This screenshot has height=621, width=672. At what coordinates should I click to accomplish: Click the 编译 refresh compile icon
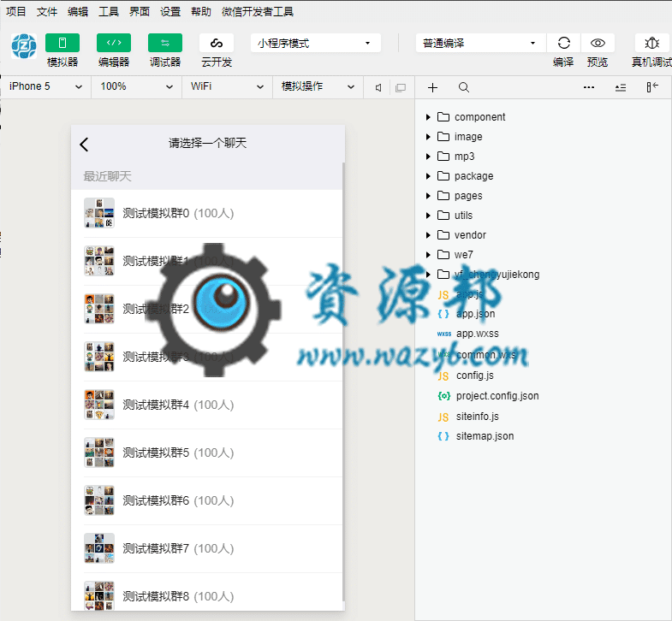(563, 43)
